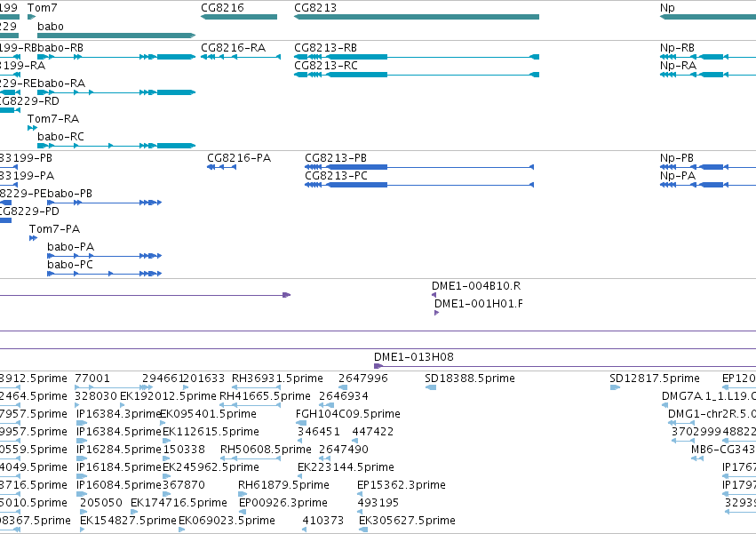Click EST IP16284.5prime

pos(82,458)
